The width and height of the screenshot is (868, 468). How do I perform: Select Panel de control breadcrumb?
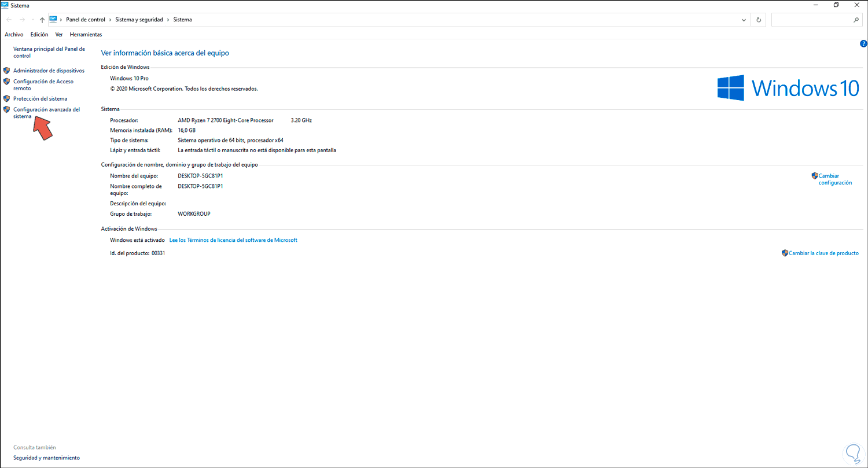point(86,20)
